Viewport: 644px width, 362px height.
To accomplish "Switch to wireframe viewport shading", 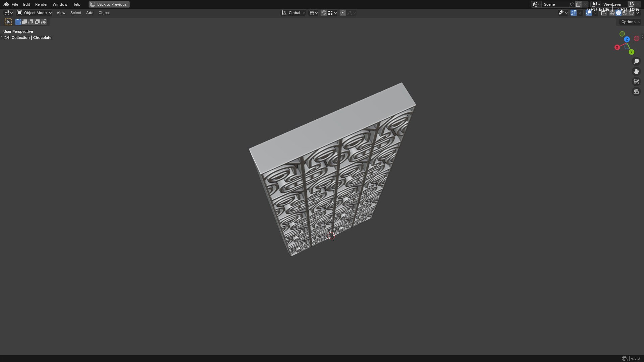I will 612,13.
